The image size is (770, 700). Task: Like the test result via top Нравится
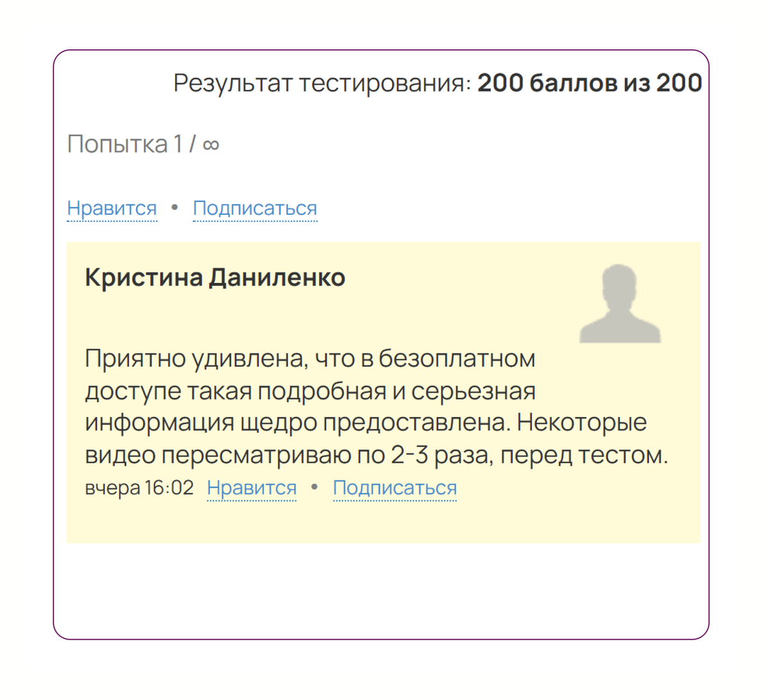(x=112, y=208)
